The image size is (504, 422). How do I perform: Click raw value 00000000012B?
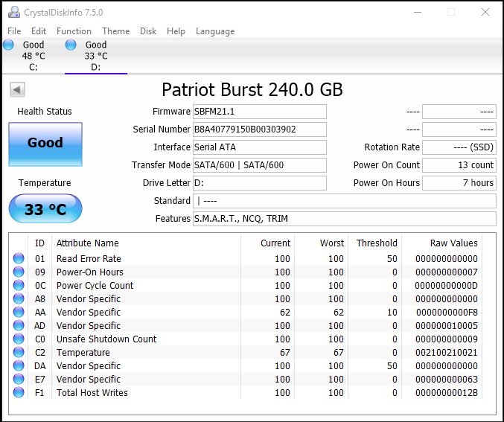tap(447, 392)
